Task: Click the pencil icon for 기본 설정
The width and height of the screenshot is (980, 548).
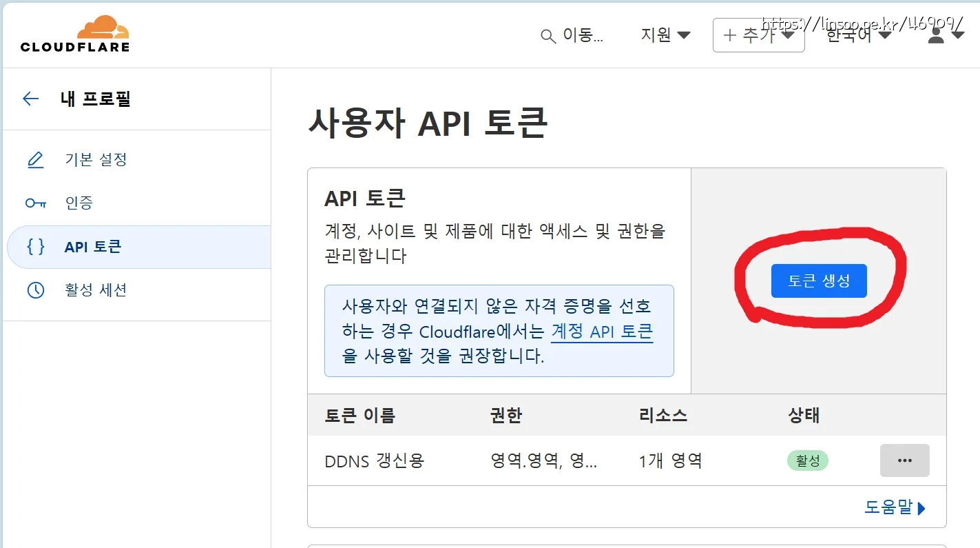Action: 35,160
